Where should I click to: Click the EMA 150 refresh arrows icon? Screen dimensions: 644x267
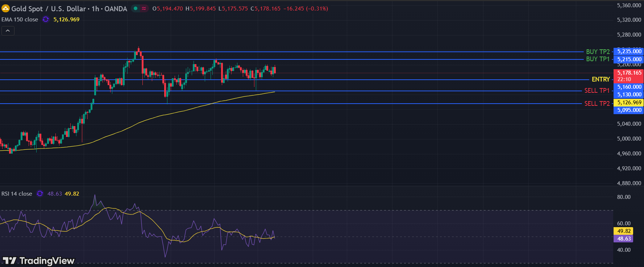46,20
